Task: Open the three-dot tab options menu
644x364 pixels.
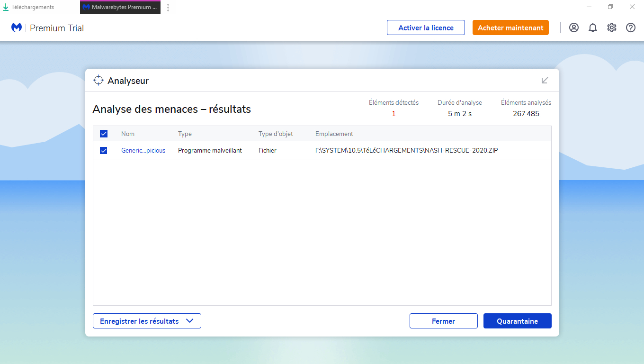Action: (168, 8)
